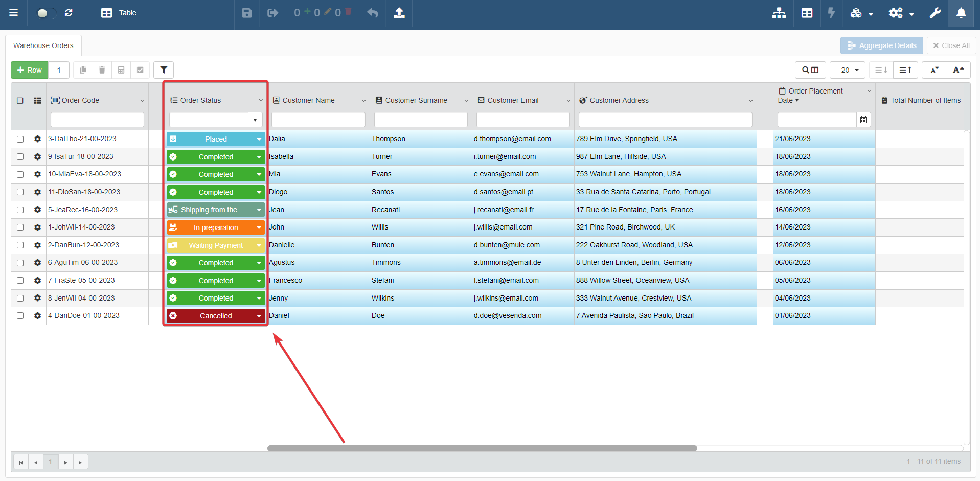Image resolution: width=980 pixels, height=481 pixels.
Task: Open the hamburger main menu
Action: (x=14, y=13)
